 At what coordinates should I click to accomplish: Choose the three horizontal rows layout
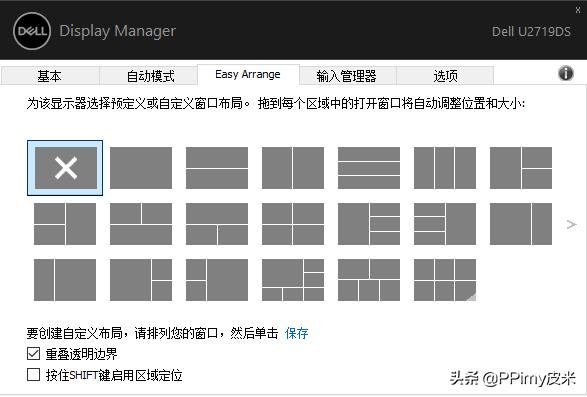point(369,168)
